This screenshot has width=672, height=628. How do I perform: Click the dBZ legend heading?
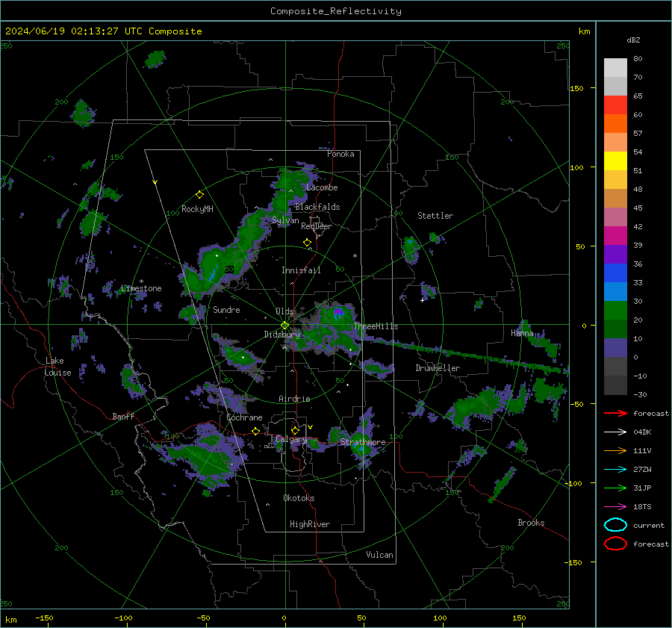point(633,40)
